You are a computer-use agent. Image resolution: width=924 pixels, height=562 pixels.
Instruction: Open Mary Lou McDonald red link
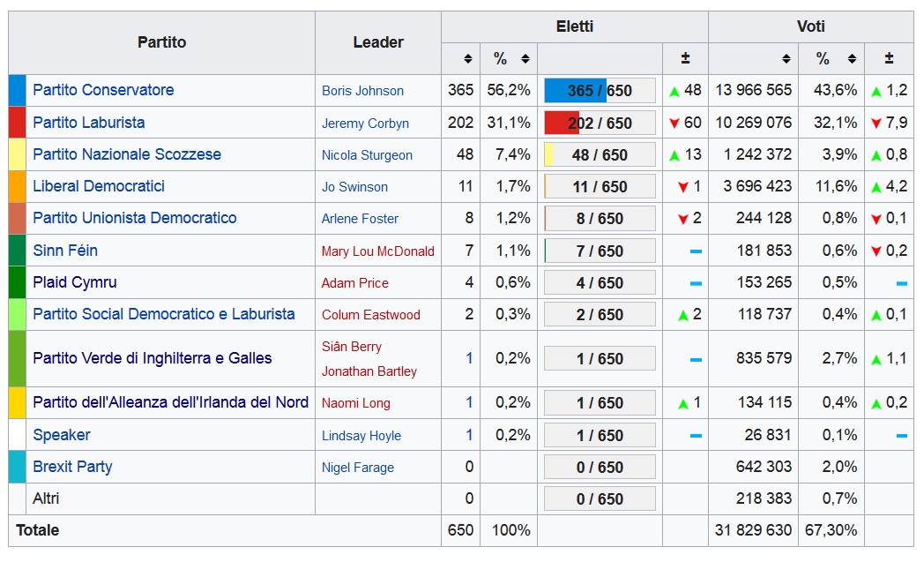(377, 251)
